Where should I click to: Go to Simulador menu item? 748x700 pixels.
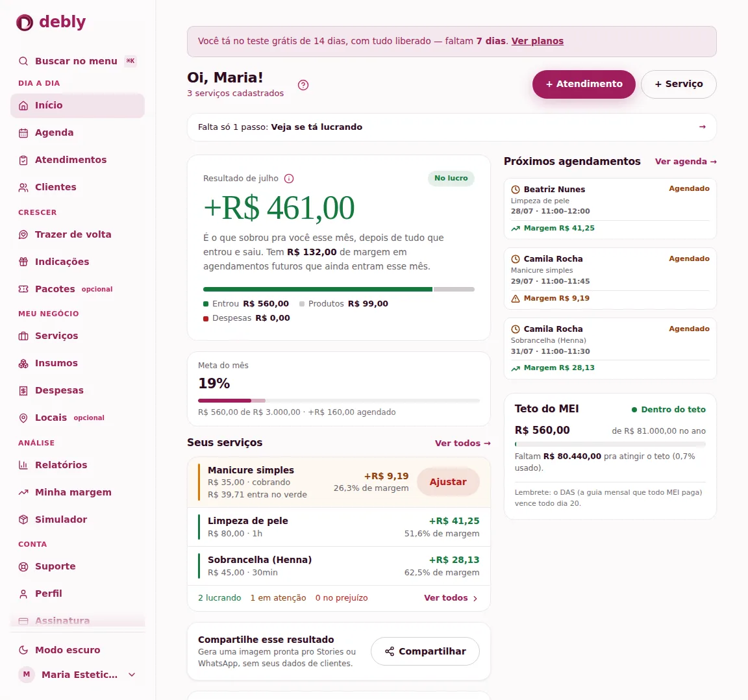(77, 519)
